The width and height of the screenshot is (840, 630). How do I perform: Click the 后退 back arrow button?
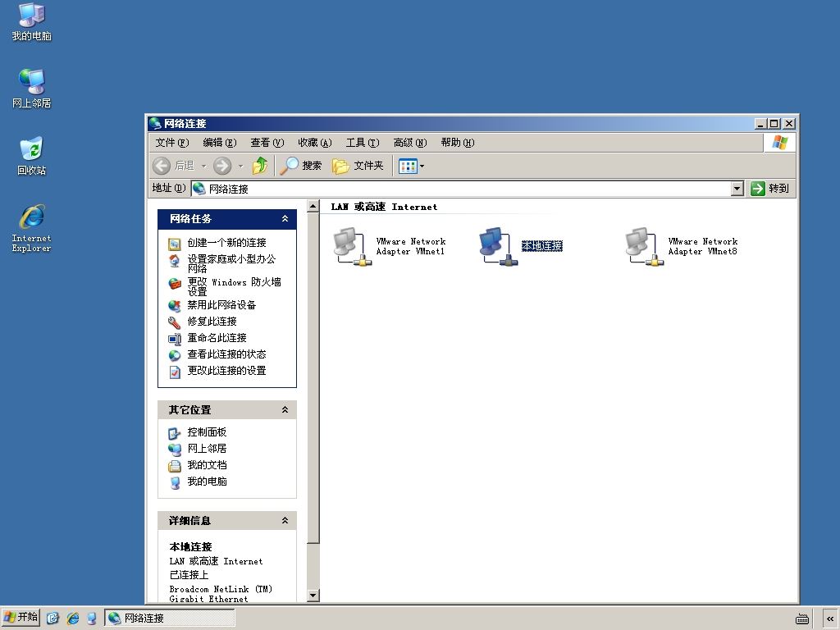pos(162,166)
